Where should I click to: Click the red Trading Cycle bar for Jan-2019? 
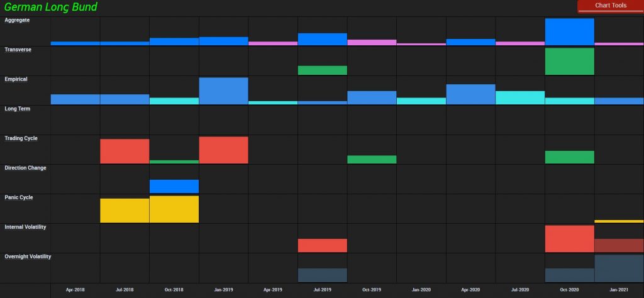223,150
